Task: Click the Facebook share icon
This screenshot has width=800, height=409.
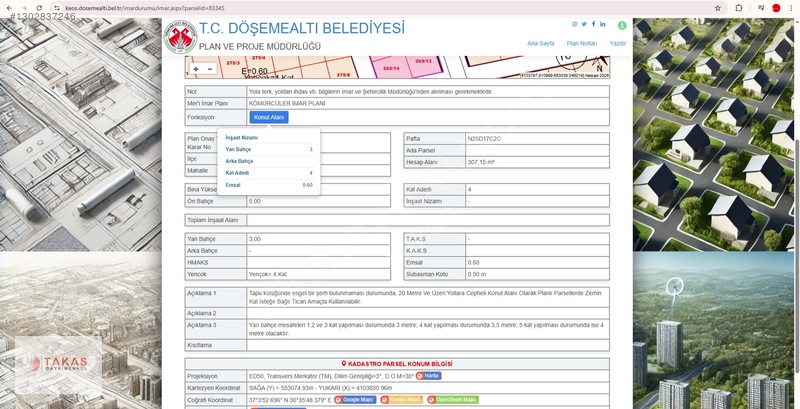Action: 593,24
